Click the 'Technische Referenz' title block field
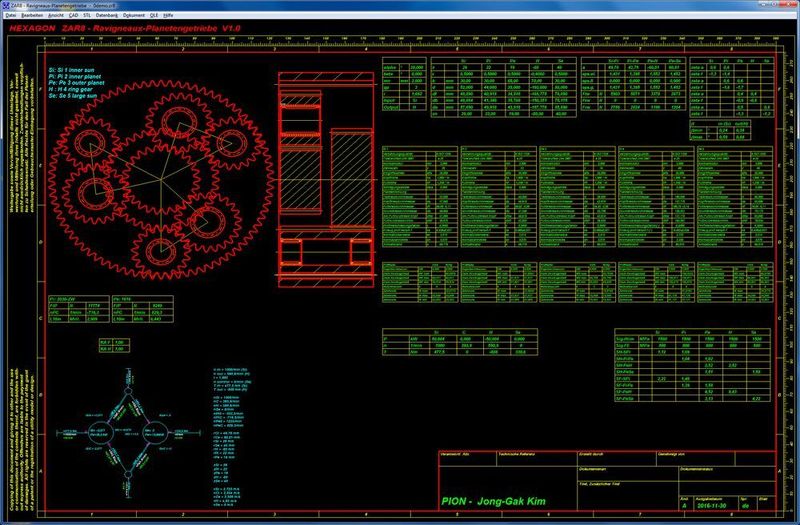The height and width of the screenshot is (525, 800). pyautogui.click(x=536, y=458)
